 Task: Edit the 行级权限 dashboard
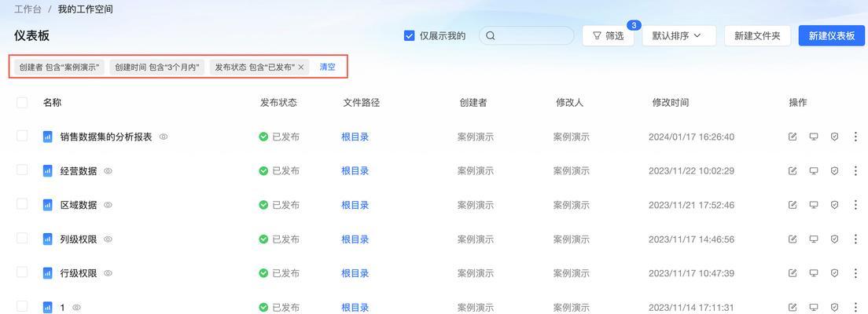click(x=793, y=273)
